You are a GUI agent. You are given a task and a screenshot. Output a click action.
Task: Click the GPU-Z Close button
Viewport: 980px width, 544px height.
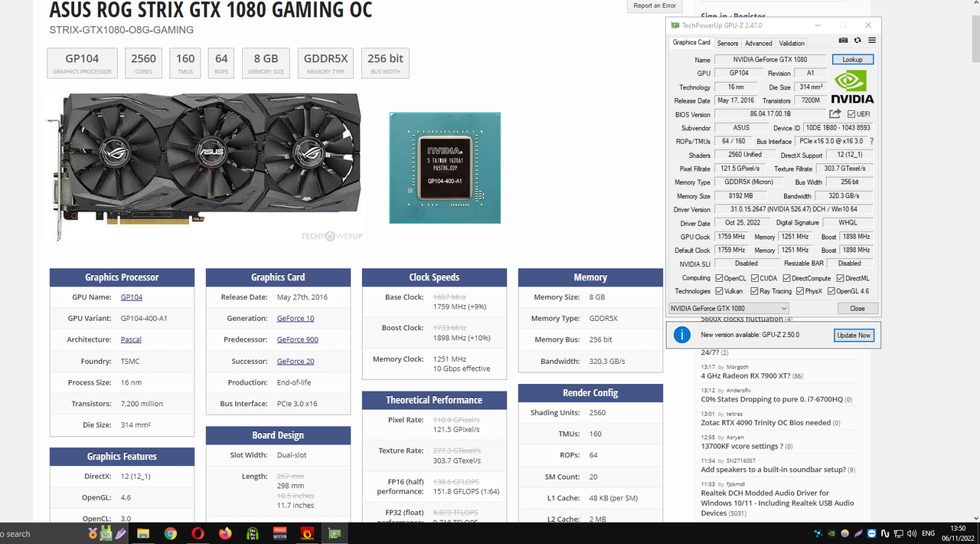pos(857,308)
